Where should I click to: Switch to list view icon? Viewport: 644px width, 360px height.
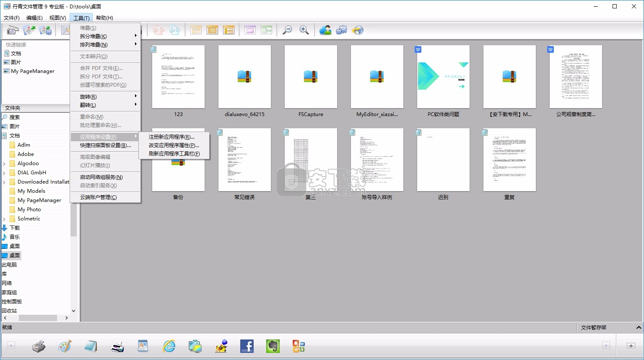[212, 30]
